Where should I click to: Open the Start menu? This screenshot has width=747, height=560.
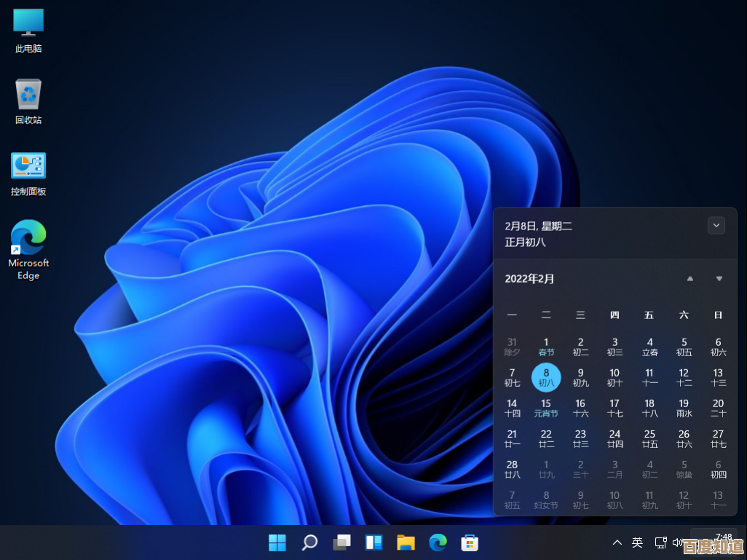point(277,543)
